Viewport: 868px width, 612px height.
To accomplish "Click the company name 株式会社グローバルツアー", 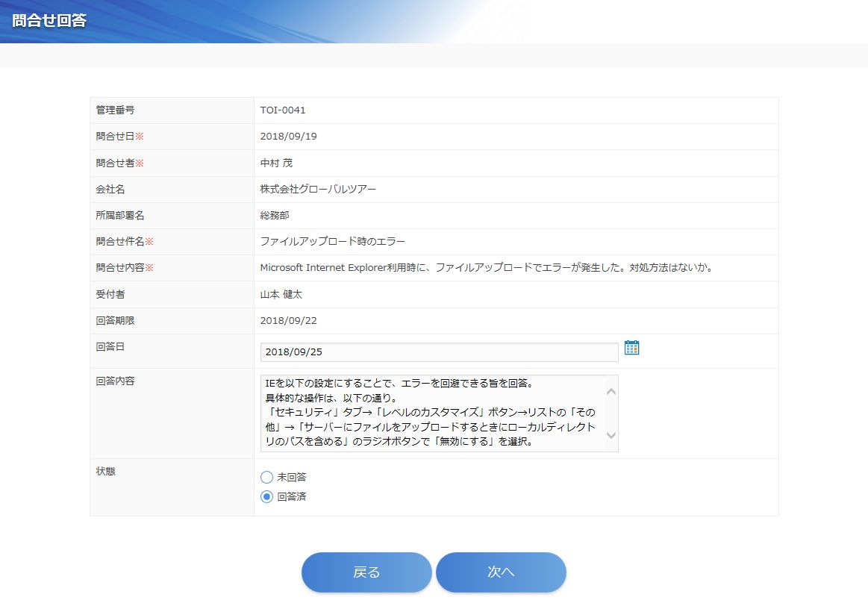I will coord(318,190).
